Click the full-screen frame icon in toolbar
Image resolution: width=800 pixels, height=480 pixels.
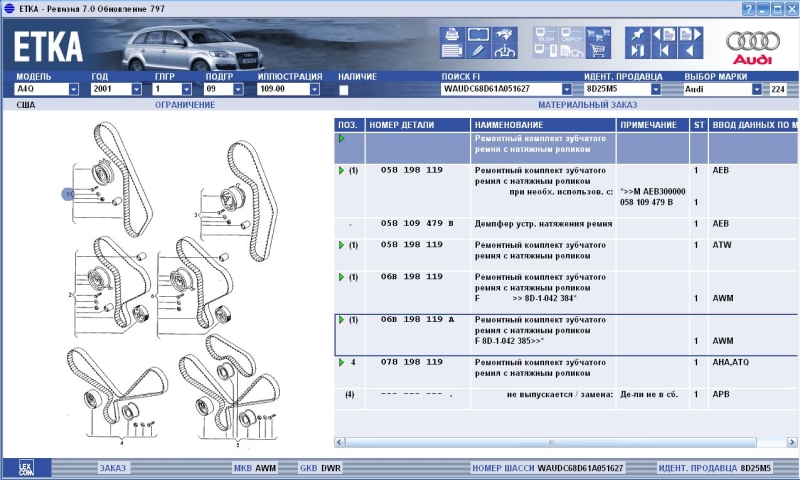tap(478, 34)
